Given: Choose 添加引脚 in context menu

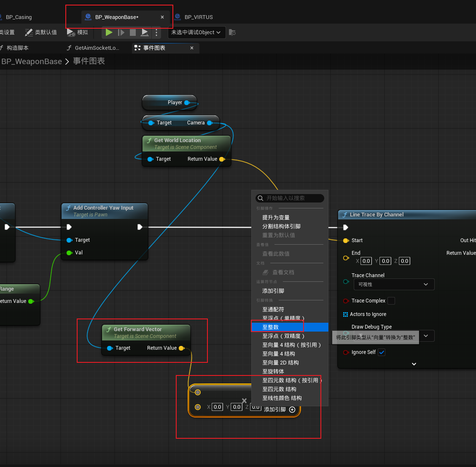Looking at the screenshot, I should 273,291.
